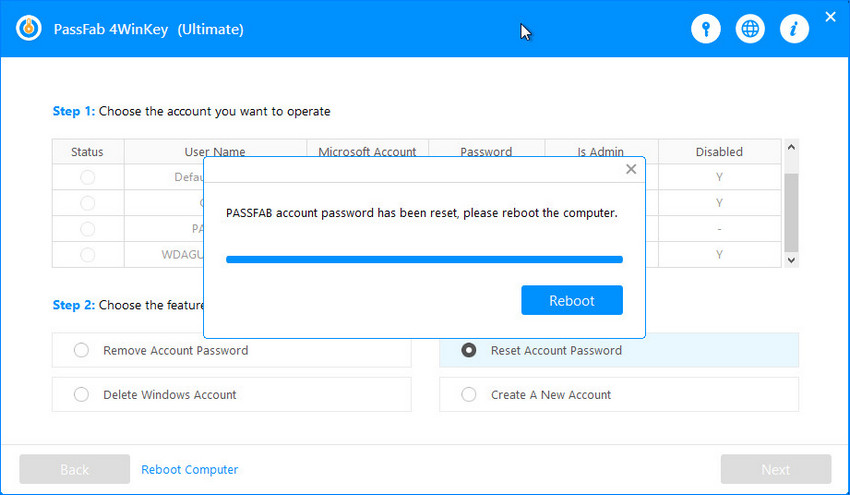Click the Reboot Computer link

189,469
